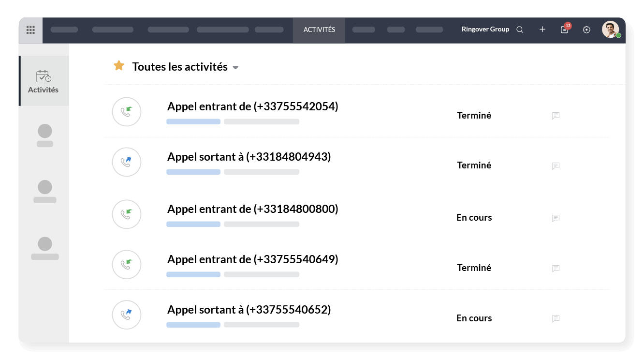Open the activity Appel entrant de (+33755540649)
The height and width of the screenshot is (361, 644).
pos(252,259)
